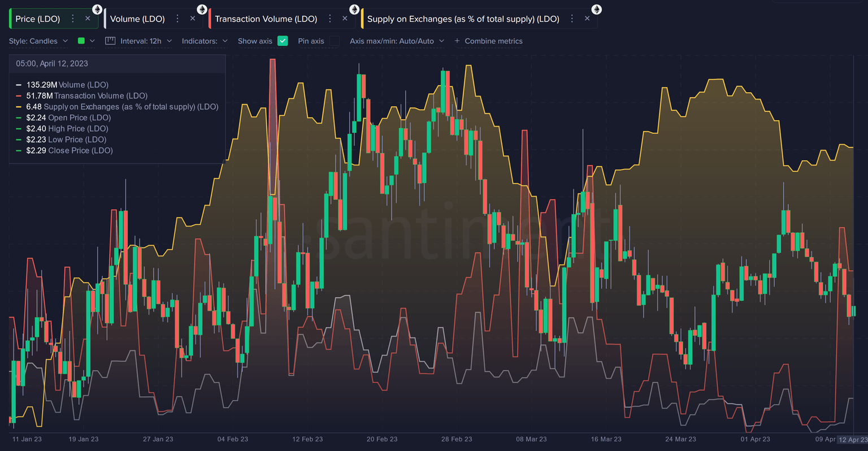Click the Ethereum icon on Volume (LDO) tab
Viewport: 868px width, 451px height.
pos(202,9)
